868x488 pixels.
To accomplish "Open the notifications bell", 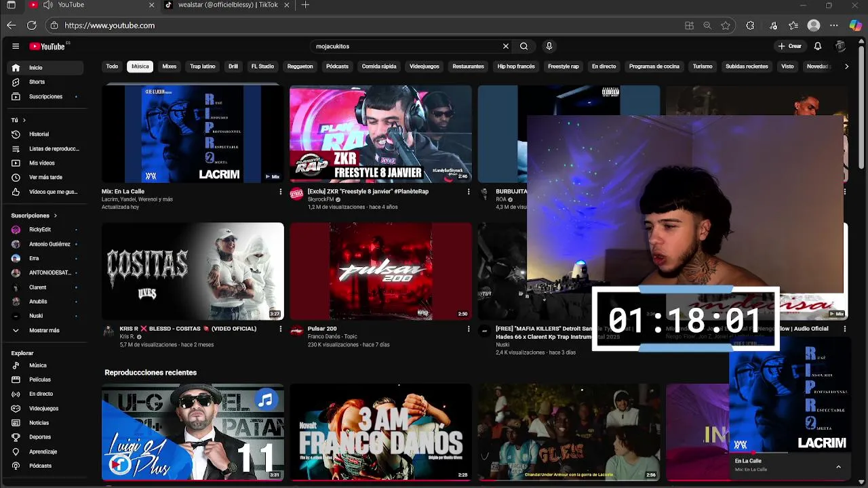I will tap(818, 46).
